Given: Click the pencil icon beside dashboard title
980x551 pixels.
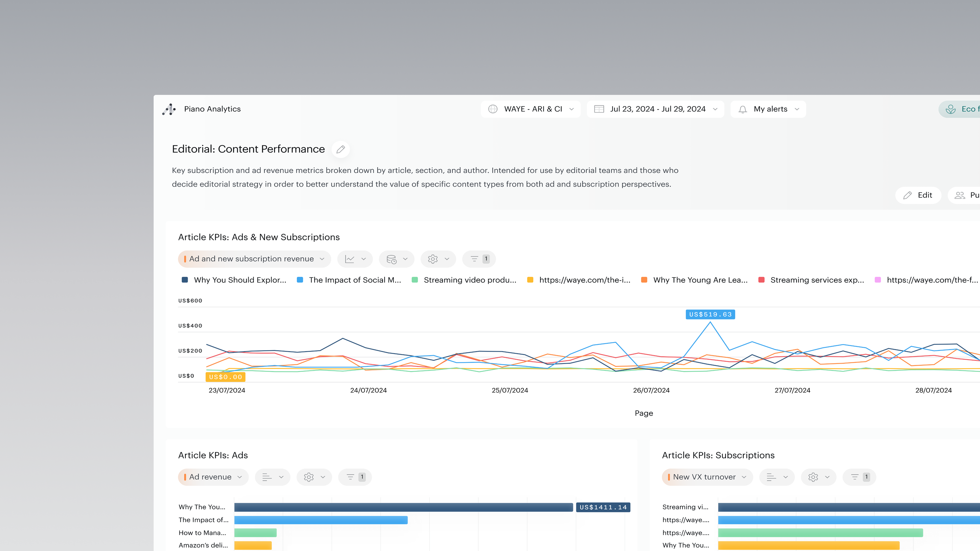Looking at the screenshot, I should tap(340, 149).
